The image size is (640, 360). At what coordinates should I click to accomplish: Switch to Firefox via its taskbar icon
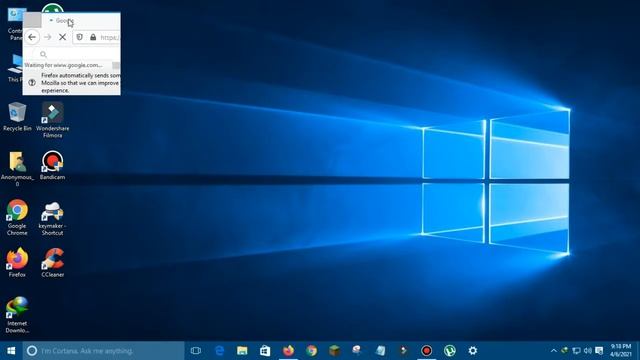coord(288,351)
